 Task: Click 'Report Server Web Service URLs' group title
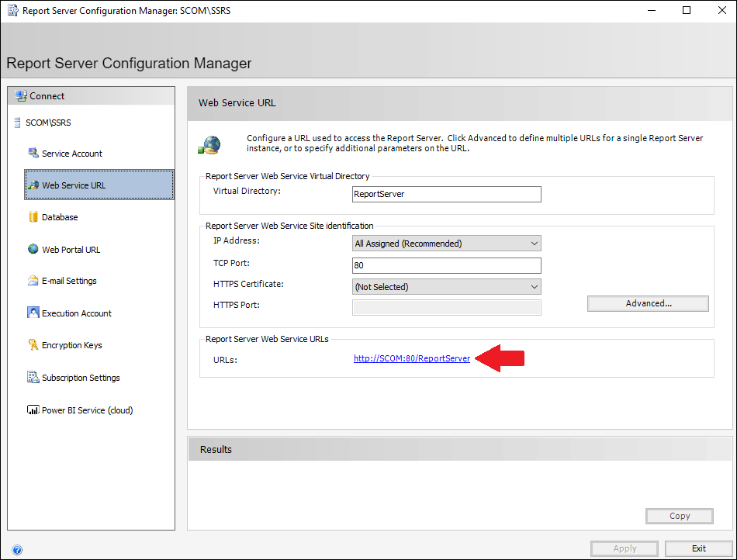267,339
